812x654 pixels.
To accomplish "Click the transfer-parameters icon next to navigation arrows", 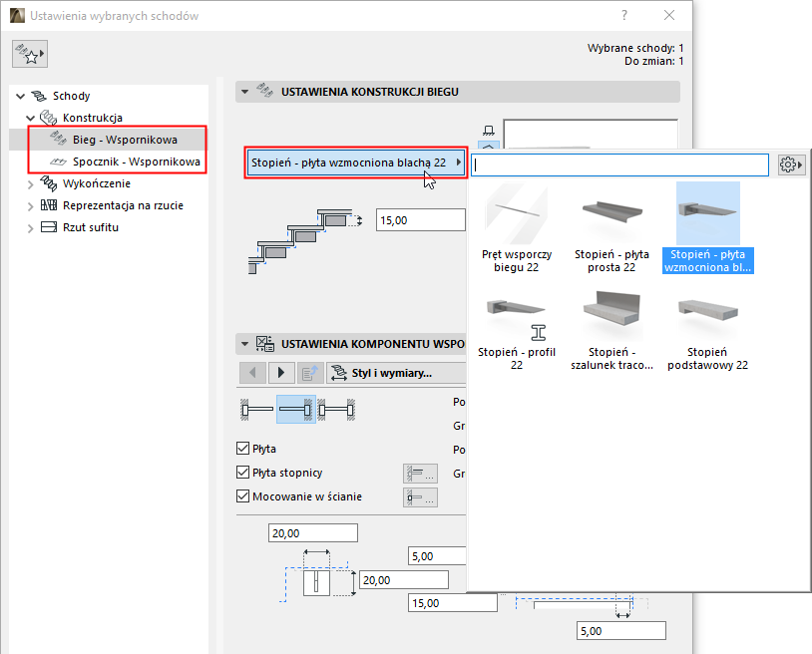I will point(311,374).
